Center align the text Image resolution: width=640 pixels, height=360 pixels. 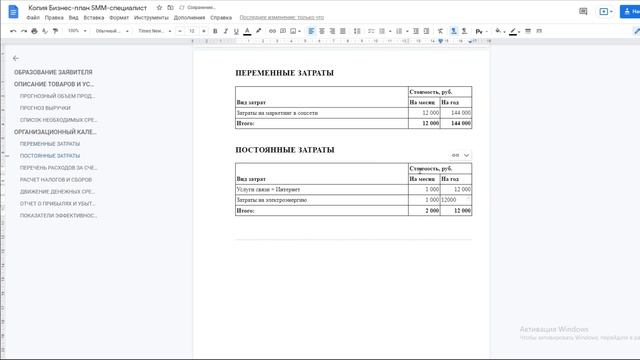[x=322, y=31]
